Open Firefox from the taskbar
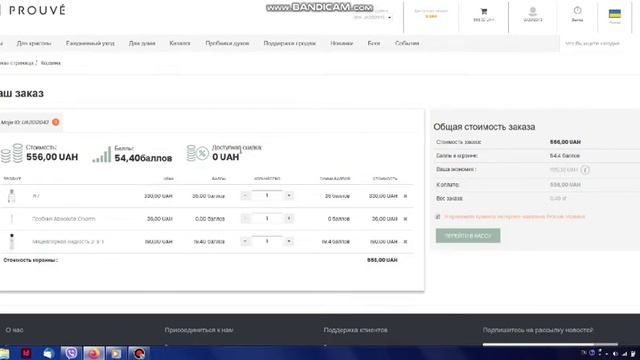Viewport: 640px width, 360px height. pos(93,353)
